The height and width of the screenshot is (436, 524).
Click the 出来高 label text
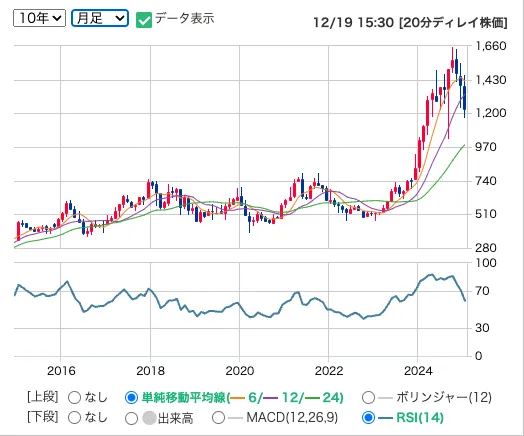(175, 418)
